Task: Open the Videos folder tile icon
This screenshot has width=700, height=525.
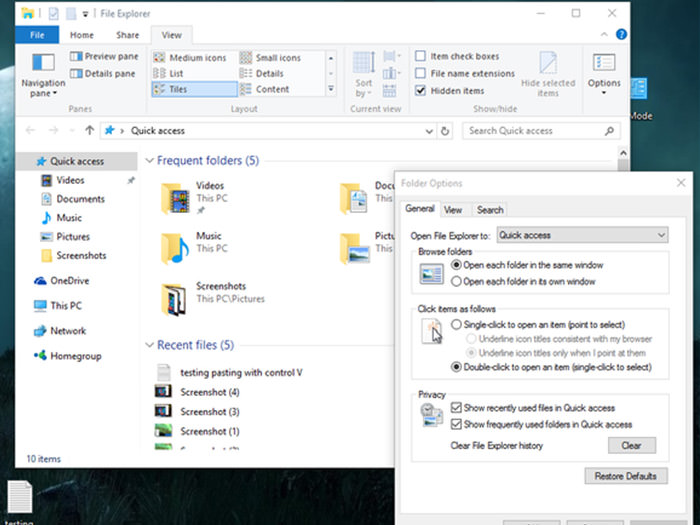Action: coord(176,198)
